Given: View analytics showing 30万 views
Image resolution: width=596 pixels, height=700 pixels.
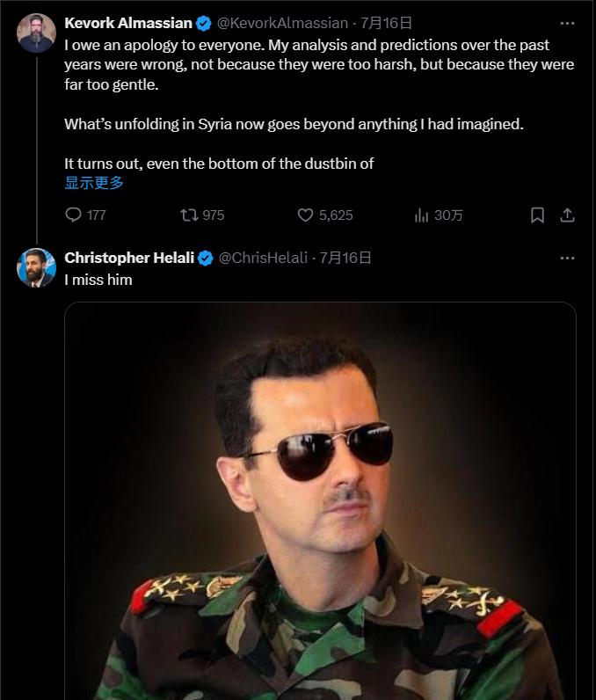Looking at the screenshot, I should [x=422, y=215].
